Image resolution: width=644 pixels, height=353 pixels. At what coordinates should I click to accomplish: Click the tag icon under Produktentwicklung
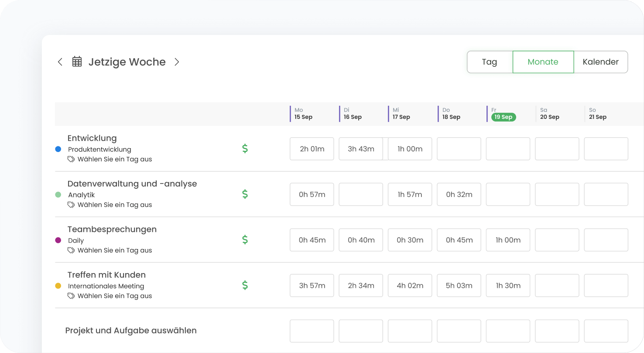(x=71, y=159)
